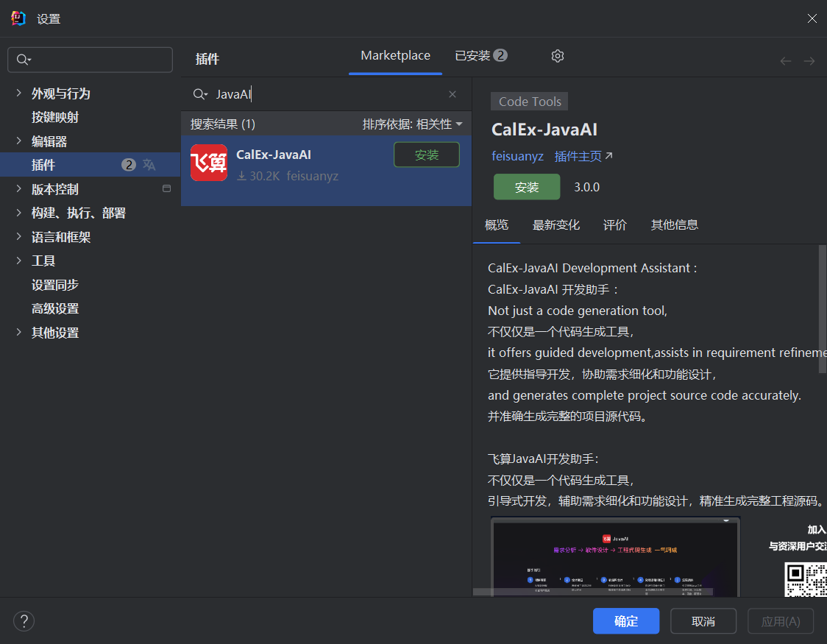Click the 插件 page heading
Viewport: 827px width, 644px height.
207,59
